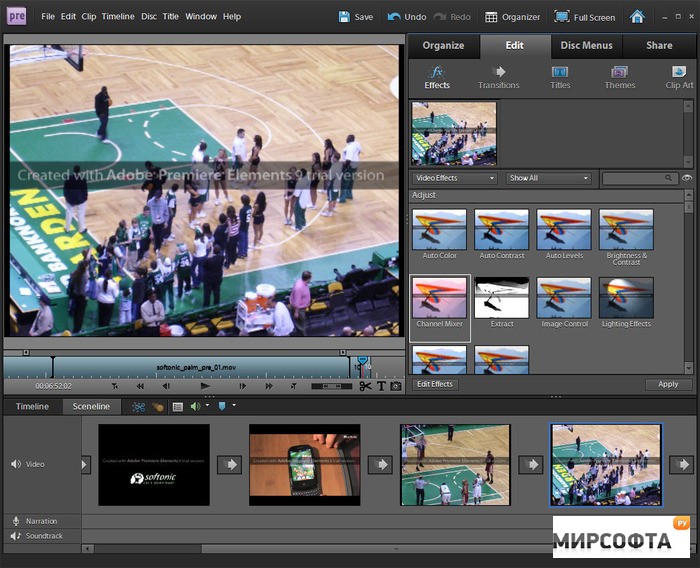Click the Fast Forward button
The height and width of the screenshot is (568, 700).
[x=269, y=386]
